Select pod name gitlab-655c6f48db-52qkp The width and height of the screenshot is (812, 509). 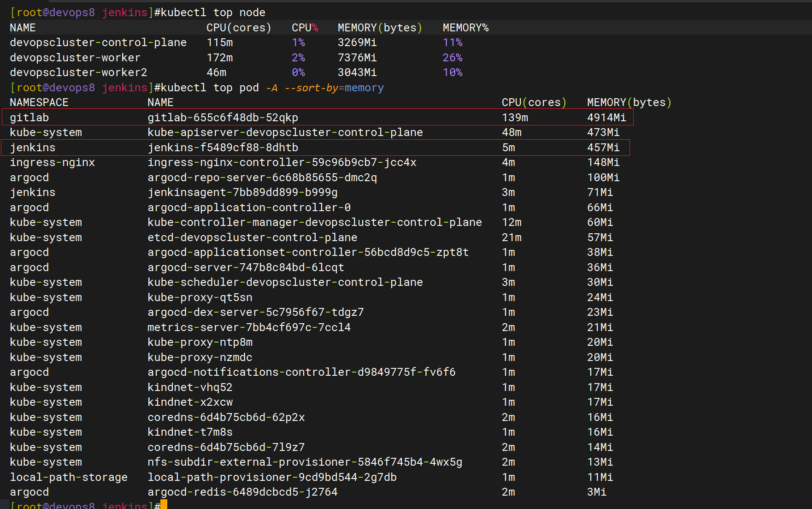click(x=223, y=118)
